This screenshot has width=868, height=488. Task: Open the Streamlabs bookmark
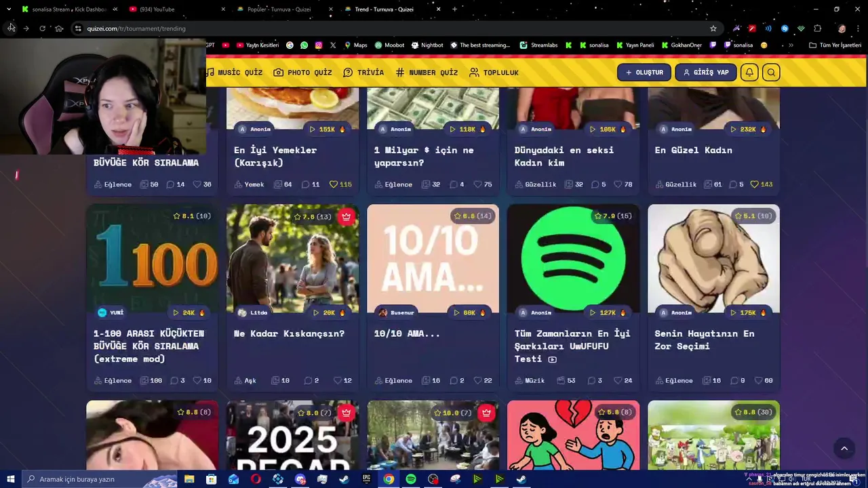pos(538,45)
